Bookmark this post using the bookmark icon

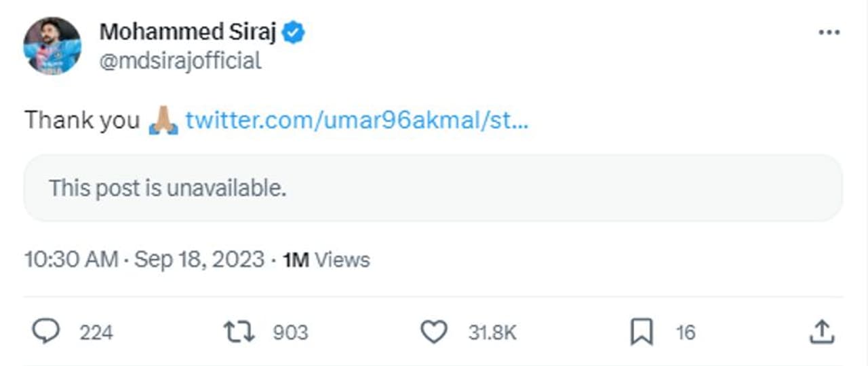tap(641, 332)
